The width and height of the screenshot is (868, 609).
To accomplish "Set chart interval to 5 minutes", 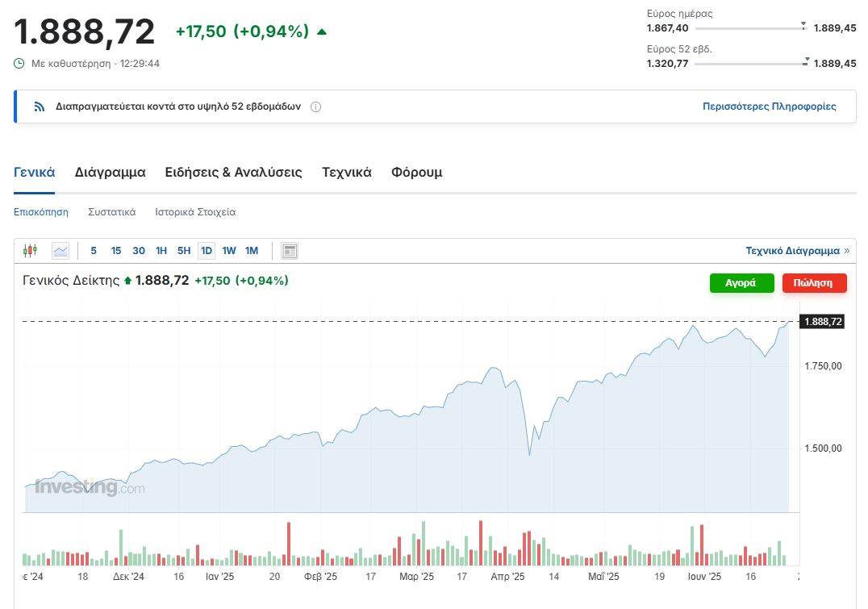I will [x=94, y=251].
